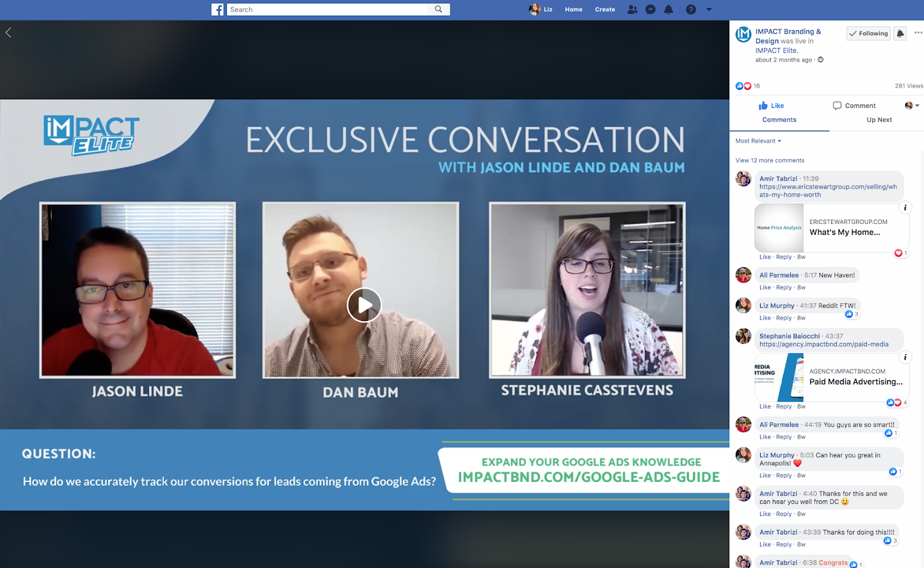The height and width of the screenshot is (568, 924).
Task: Click reactions on Stephanie Baiocchi's comment
Action: pyautogui.click(x=897, y=402)
